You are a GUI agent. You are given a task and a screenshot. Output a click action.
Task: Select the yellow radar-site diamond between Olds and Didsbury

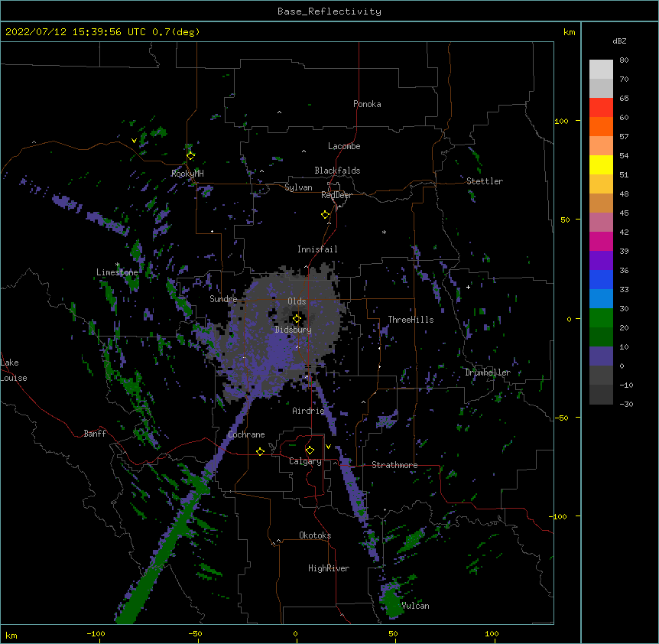pos(297,319)
